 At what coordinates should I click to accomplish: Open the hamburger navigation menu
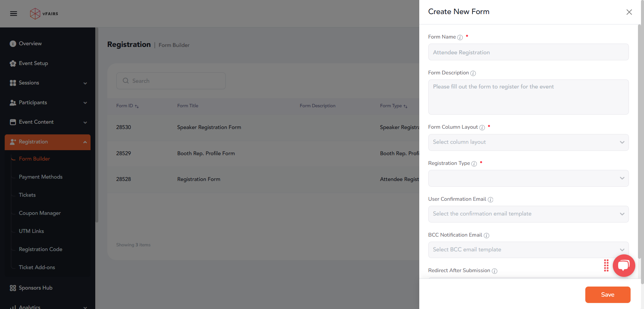[13, 13]
